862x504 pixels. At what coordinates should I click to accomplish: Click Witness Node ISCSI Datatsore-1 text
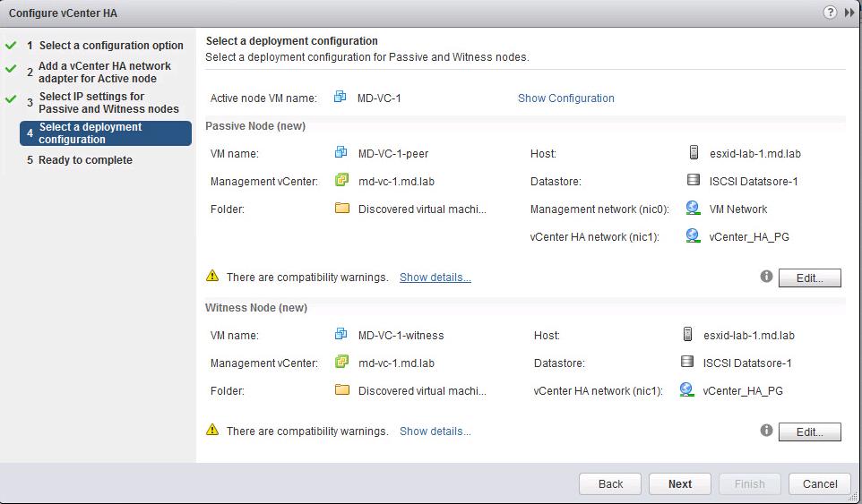coord(747,363)
